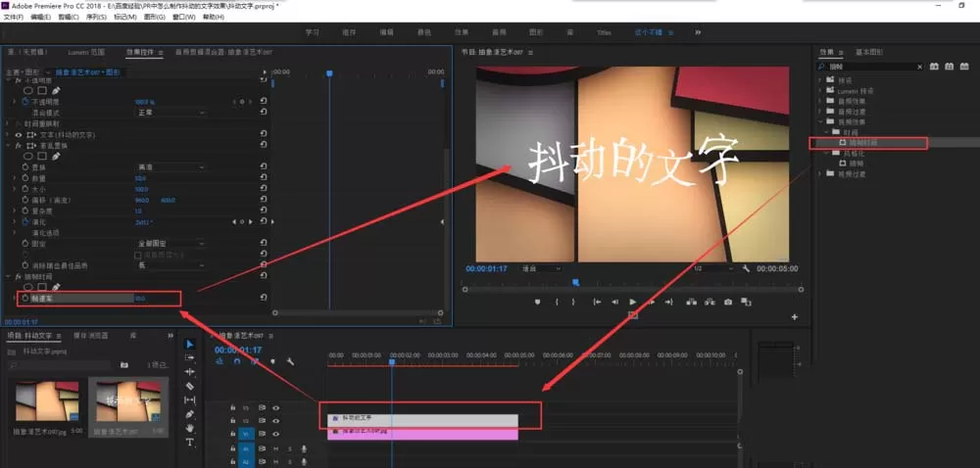Click the program monitor playhead marker
This screenshot has width=980, height=468.
pyautogui.click(x=575, y=283)
